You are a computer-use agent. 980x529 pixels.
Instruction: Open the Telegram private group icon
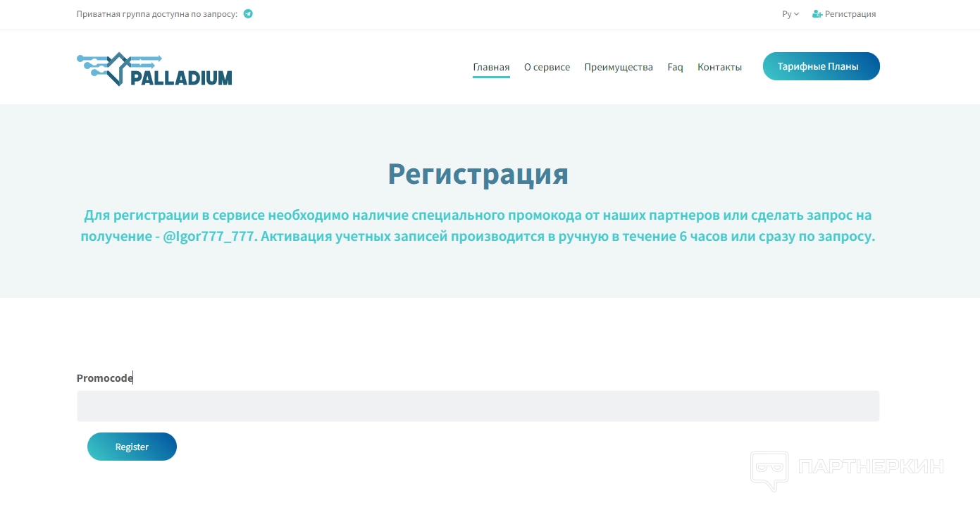(248, 13)
